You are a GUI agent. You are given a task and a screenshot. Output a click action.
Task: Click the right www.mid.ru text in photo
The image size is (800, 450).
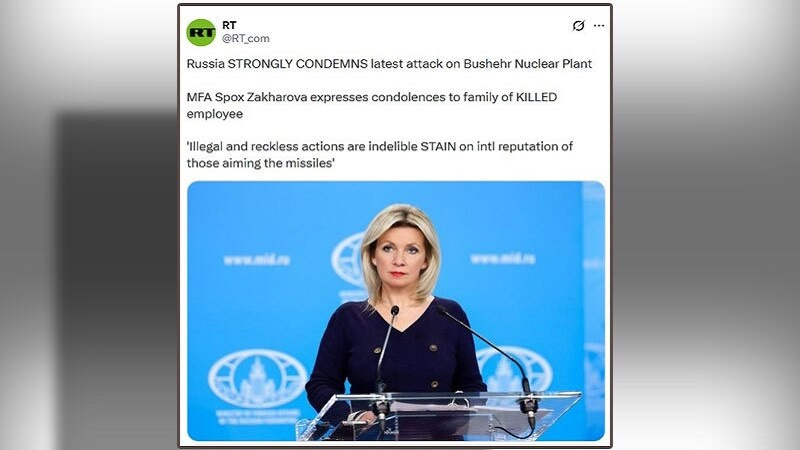coord(503,259)
